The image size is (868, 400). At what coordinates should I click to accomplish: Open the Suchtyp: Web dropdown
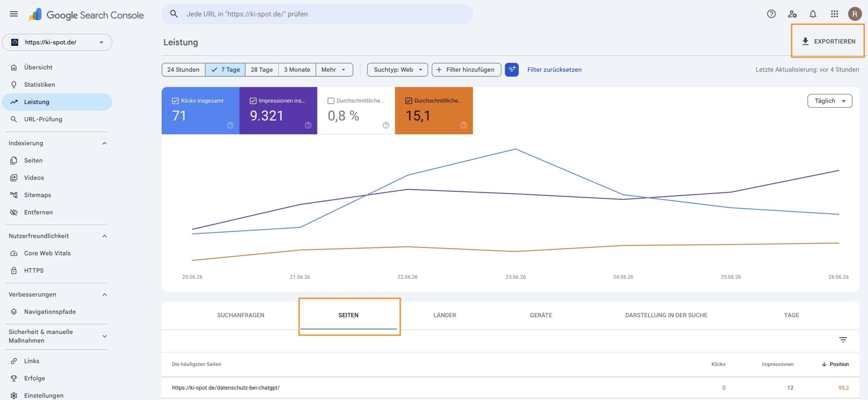[397, 69]
